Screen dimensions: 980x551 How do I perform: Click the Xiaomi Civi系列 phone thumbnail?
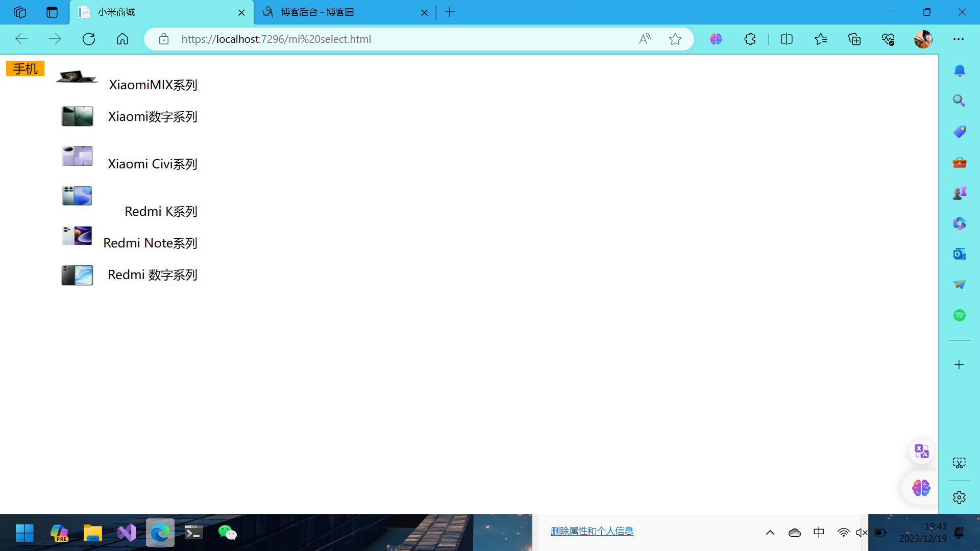(77, 156)
